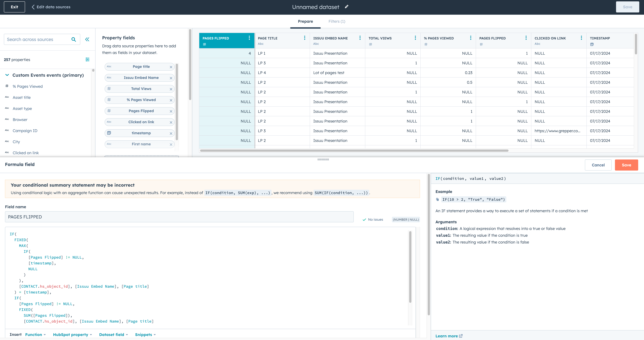Viewport: 644px width, 340px height.
Task: Click the property fields list scrollbar
Action: 177,102
